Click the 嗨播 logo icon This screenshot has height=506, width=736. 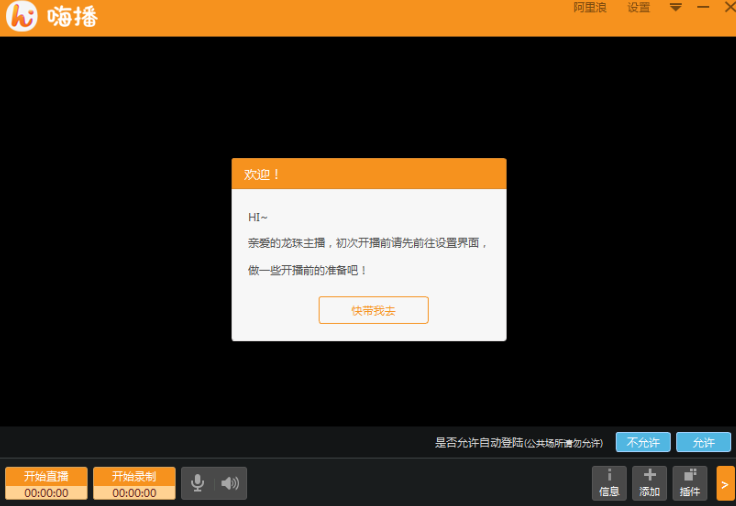click(22, 16)
